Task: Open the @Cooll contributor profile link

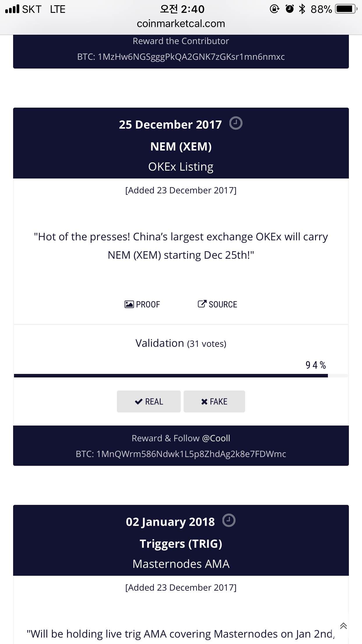Action: pos(216,438)
